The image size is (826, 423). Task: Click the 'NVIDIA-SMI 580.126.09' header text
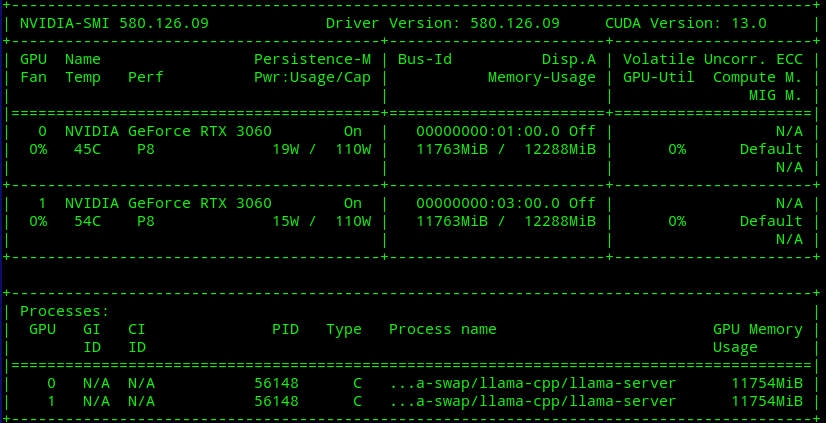point(114,24)
